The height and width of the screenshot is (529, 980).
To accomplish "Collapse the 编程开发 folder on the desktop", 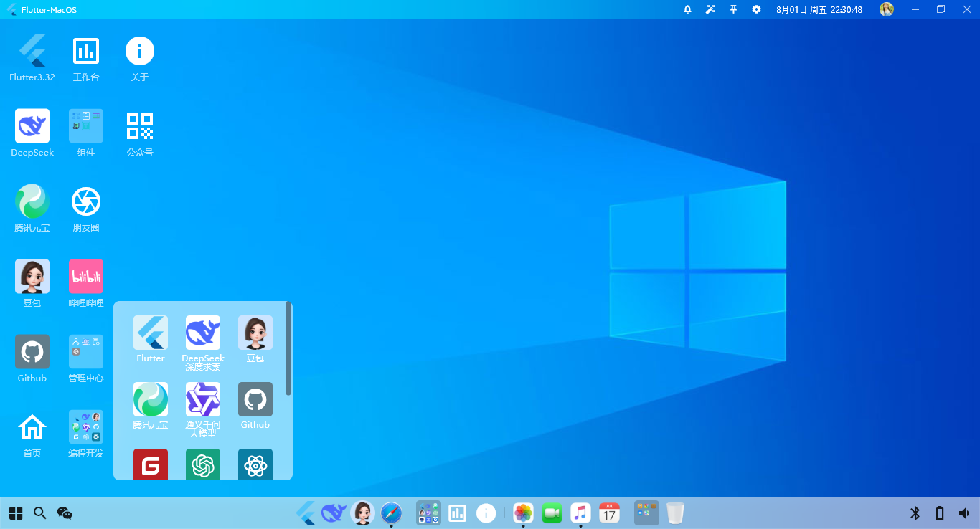I will pos(86,427).
